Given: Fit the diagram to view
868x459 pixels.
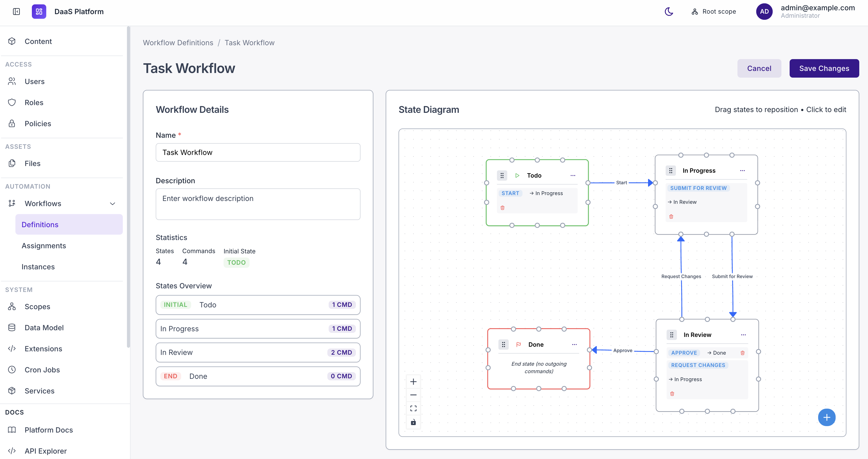Looking at the screenshot, I should [x=413, y=408].
